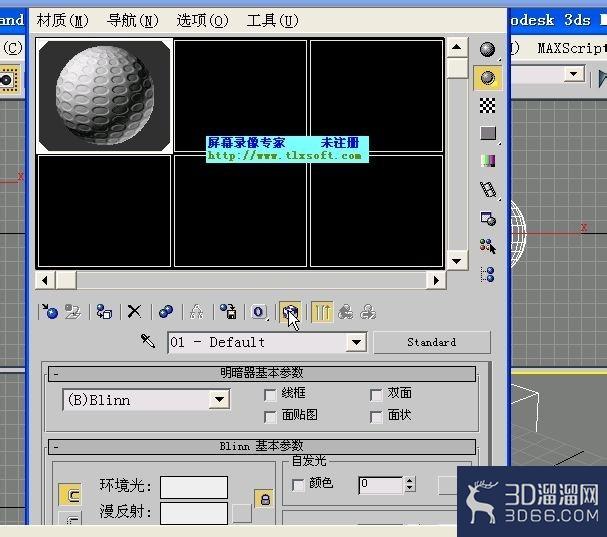Image resolution: width=607 pixels, height=537 pixels.
Task: Click sample slots scroll up arrow
Action: (x=456, y=47)
